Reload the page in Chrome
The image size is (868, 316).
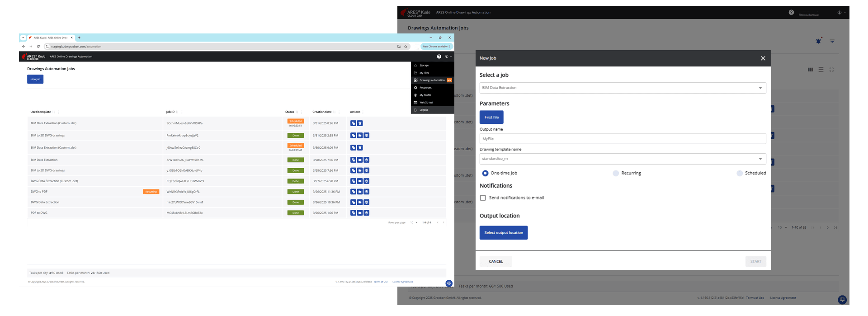pyautogui.click(x=38, y=47)
